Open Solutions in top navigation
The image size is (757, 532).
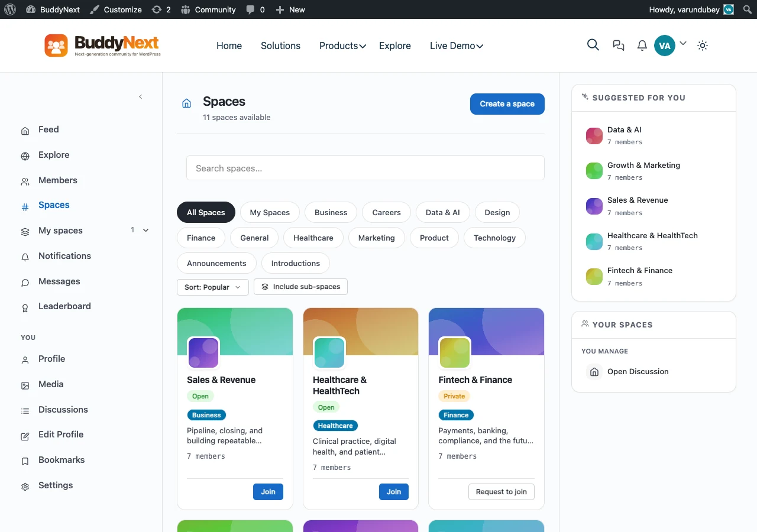point(280,46)
